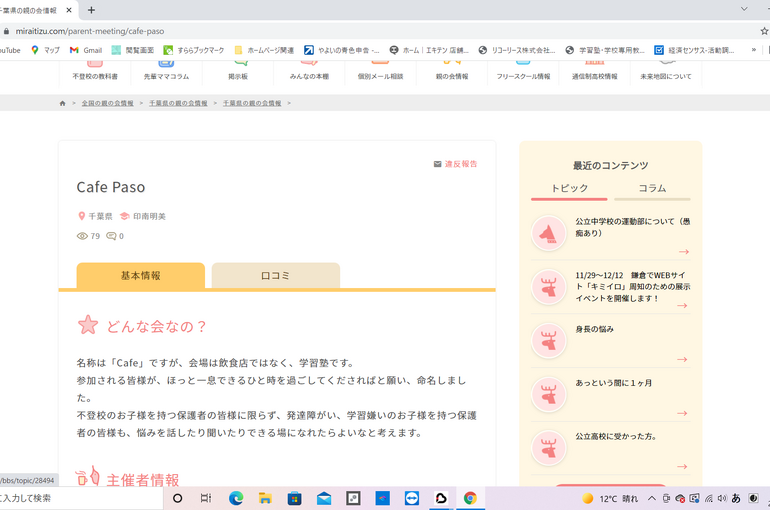Click the breadcrumb home icon

[62, 103]
